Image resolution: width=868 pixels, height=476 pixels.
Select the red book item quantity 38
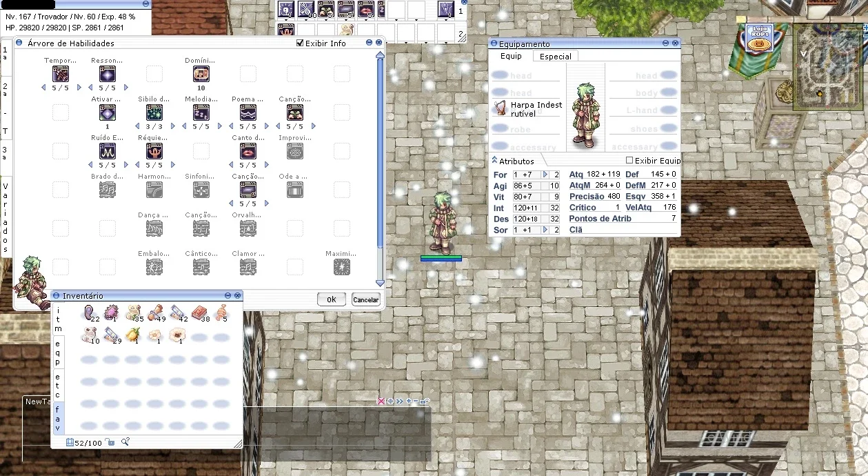(x=199, y=313)
